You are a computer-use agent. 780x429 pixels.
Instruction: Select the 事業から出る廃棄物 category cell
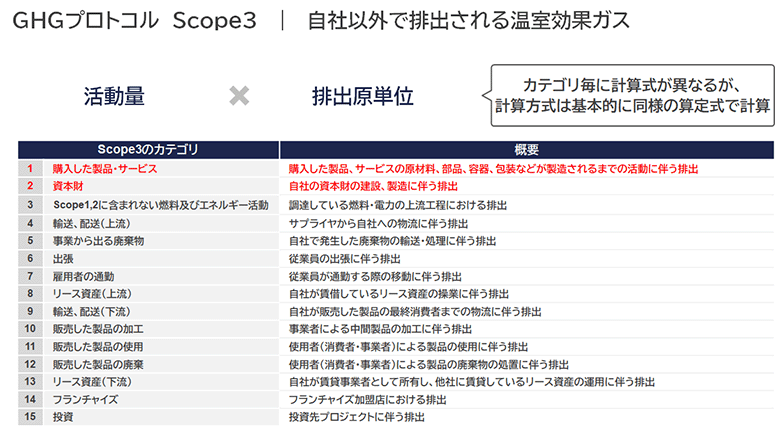(98, 240)
